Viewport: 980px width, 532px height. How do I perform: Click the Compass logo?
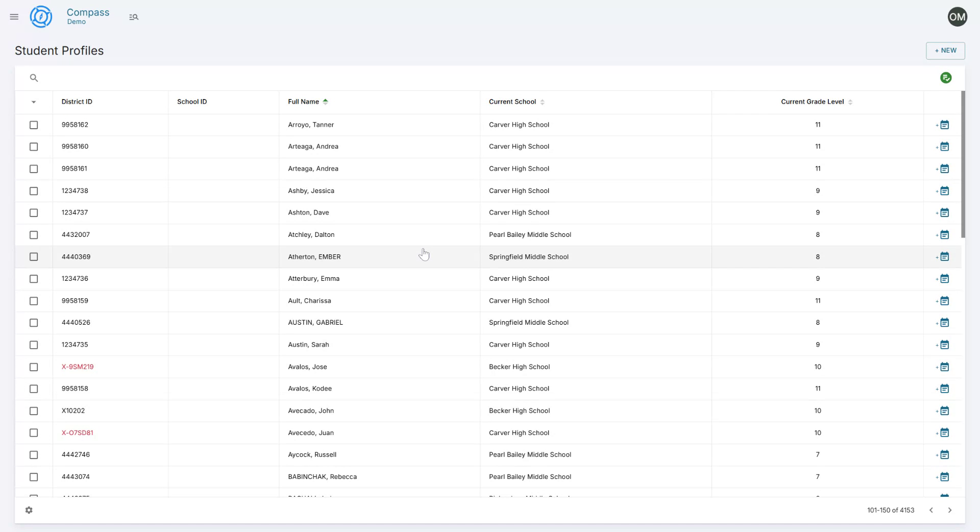pos(41,16)
